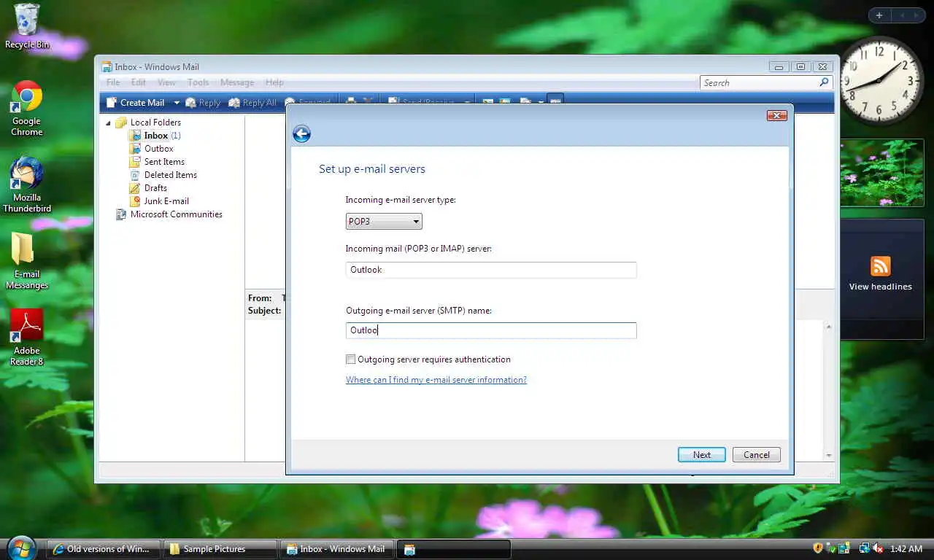
Task: Select the Inbox folder in the tree
Action: pos(155,136)
